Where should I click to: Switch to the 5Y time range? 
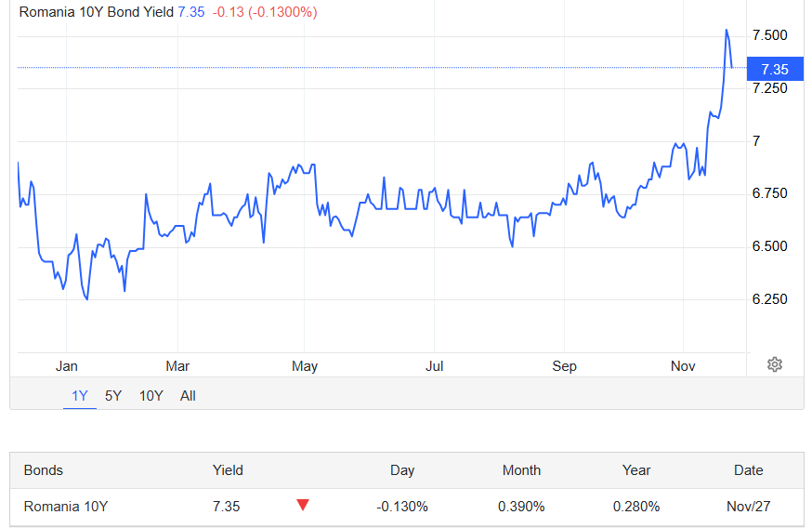[113, 396]
